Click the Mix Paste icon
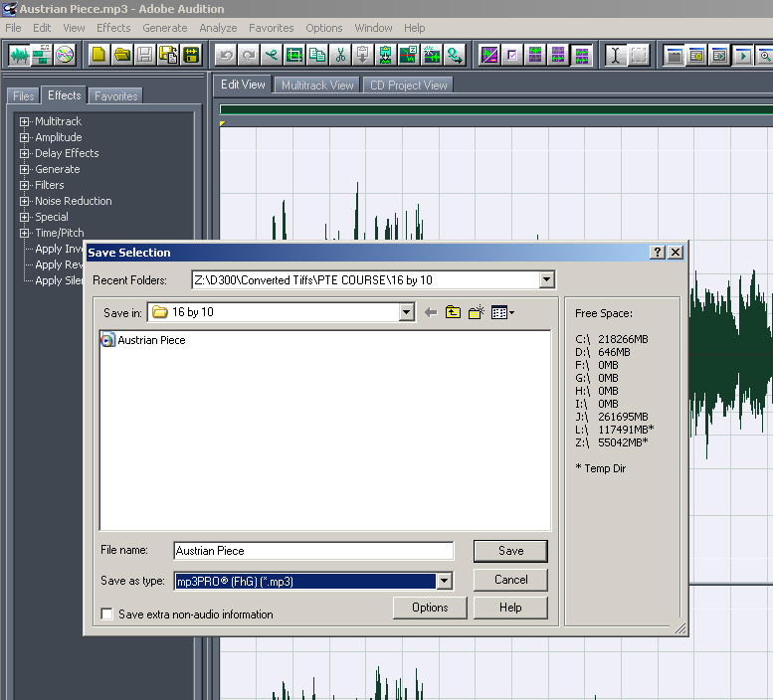The height and width of the screenshot is (700, 773). pyautogui.click(x=386, y=55)
